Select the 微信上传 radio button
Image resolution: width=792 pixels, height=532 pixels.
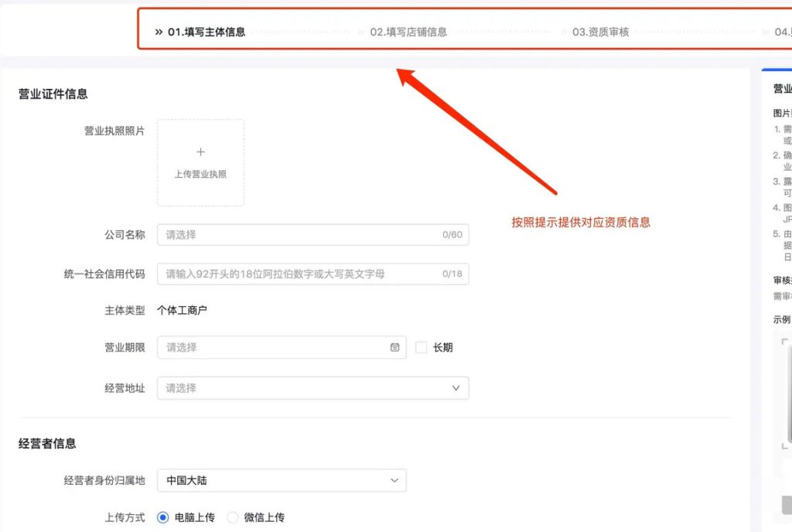tap(233, 517)
